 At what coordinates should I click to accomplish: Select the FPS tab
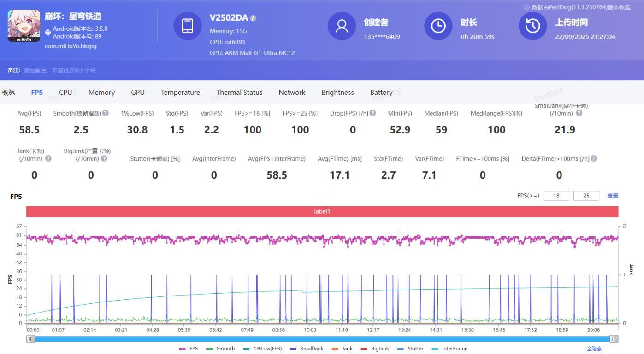[x=37, y=93]
